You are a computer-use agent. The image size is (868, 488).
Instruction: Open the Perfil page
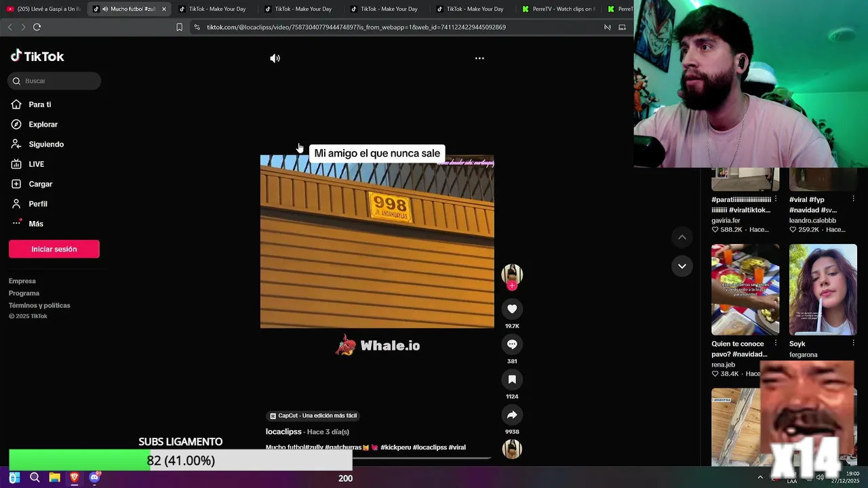(x=29, y=204)
